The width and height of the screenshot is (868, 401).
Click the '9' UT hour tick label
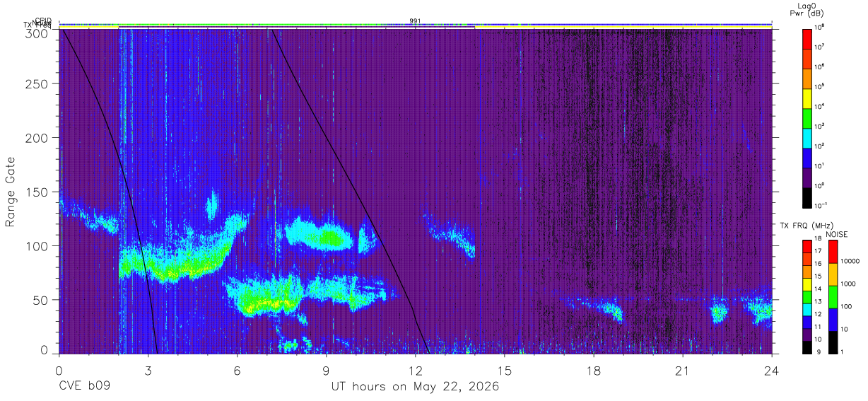click(x=327, y=370)
